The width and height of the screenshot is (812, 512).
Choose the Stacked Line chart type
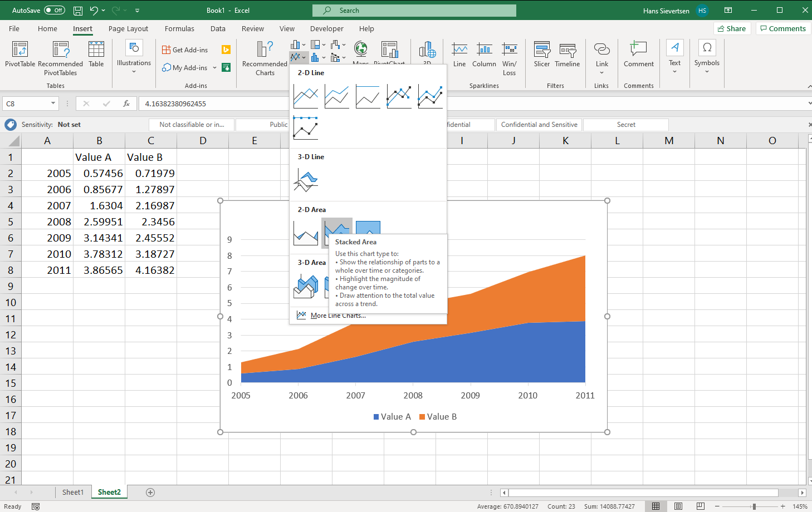pyautogui.click(x=337, y=96)
